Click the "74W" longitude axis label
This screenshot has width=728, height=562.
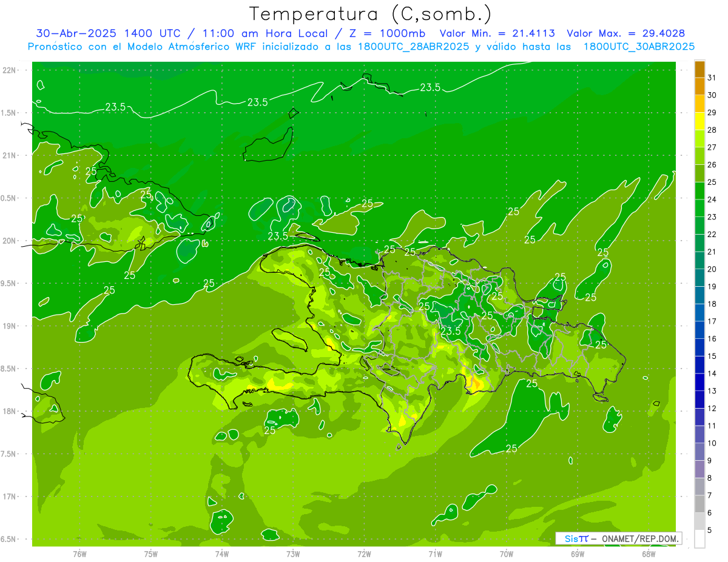[222, 554]
